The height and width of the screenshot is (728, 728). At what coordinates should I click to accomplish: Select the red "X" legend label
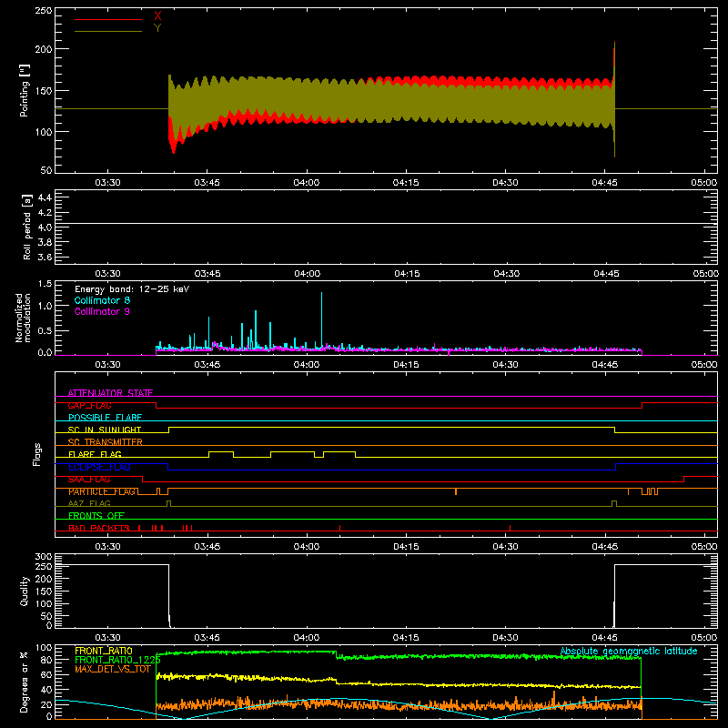pyautogui.click(x=157, y=16)
